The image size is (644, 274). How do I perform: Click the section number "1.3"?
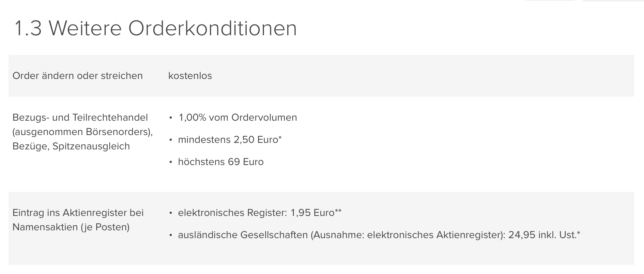[x=28, y=28]
